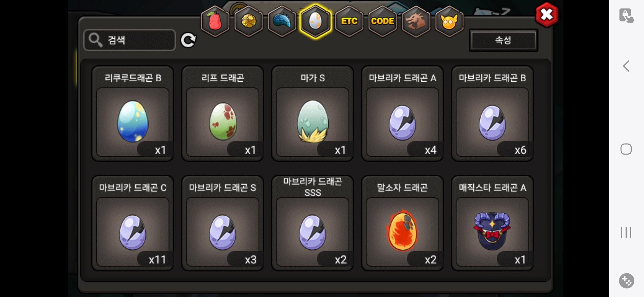
Task: Select the highlighted egg category tab
Action: point(315,21)
